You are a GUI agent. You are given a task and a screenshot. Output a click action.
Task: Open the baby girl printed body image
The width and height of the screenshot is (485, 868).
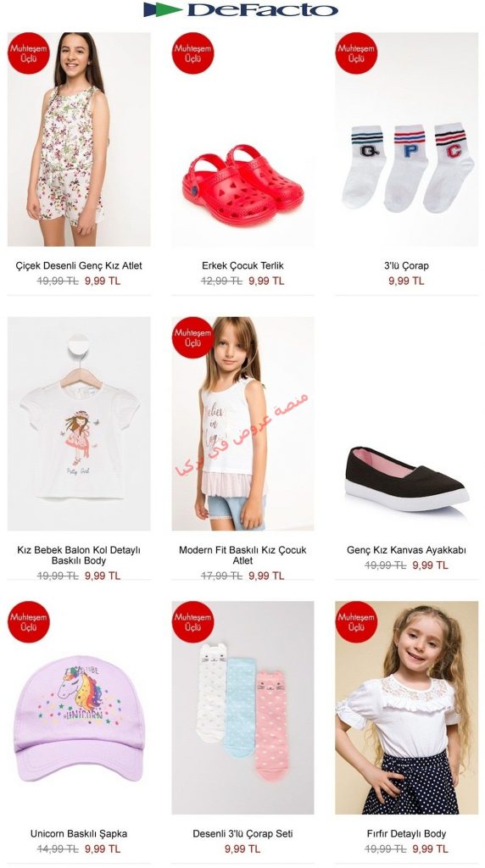pyautogui.click(x=79, y=424)
